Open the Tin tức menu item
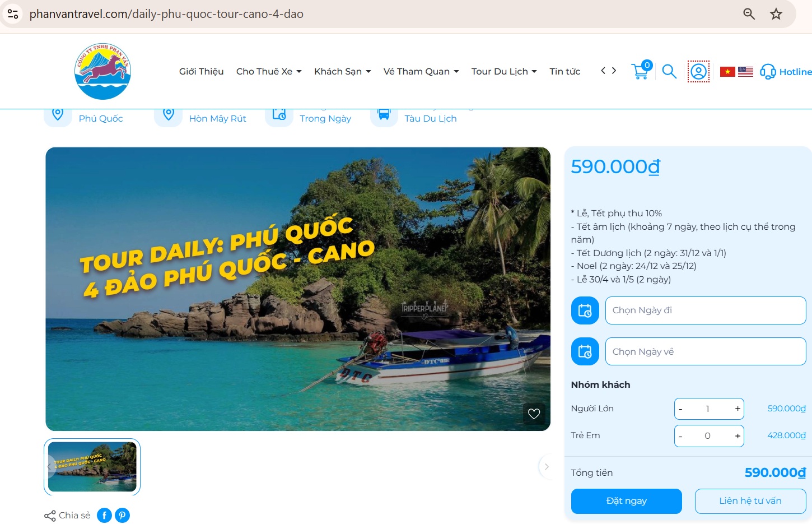812x524 pixels. pyautogui.click(x=564, y=71)
